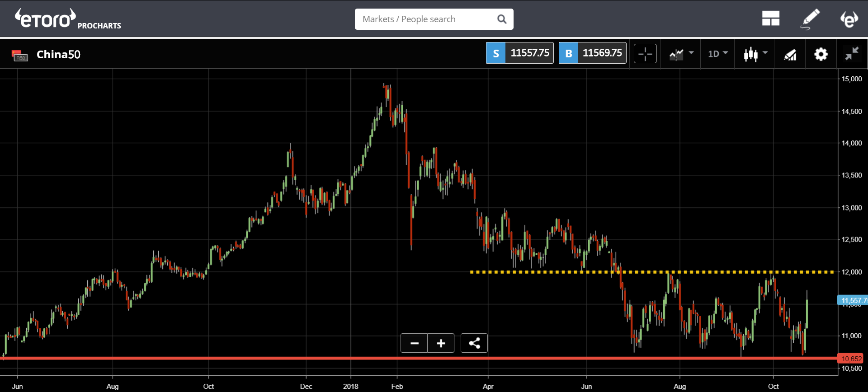Click the China50 instrument name
Viewport: 868px width, 392px height.
click(x=58, y=55)
